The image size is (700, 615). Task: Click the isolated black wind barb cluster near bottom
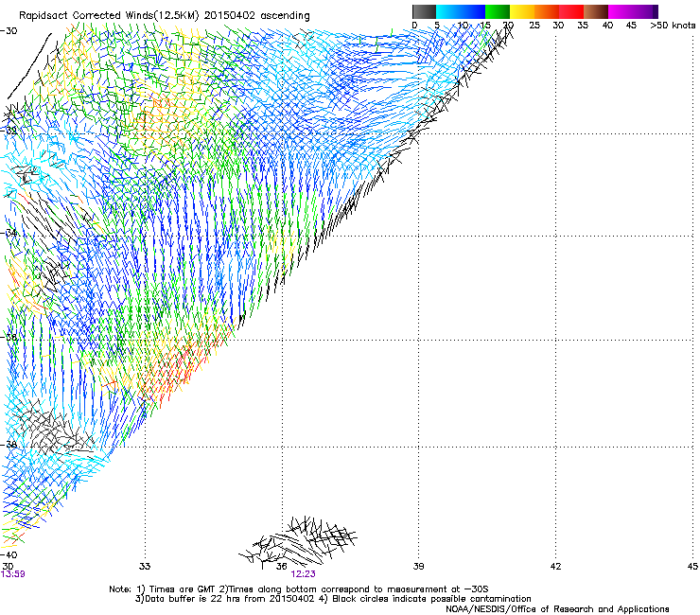click(x=298, y=541)
